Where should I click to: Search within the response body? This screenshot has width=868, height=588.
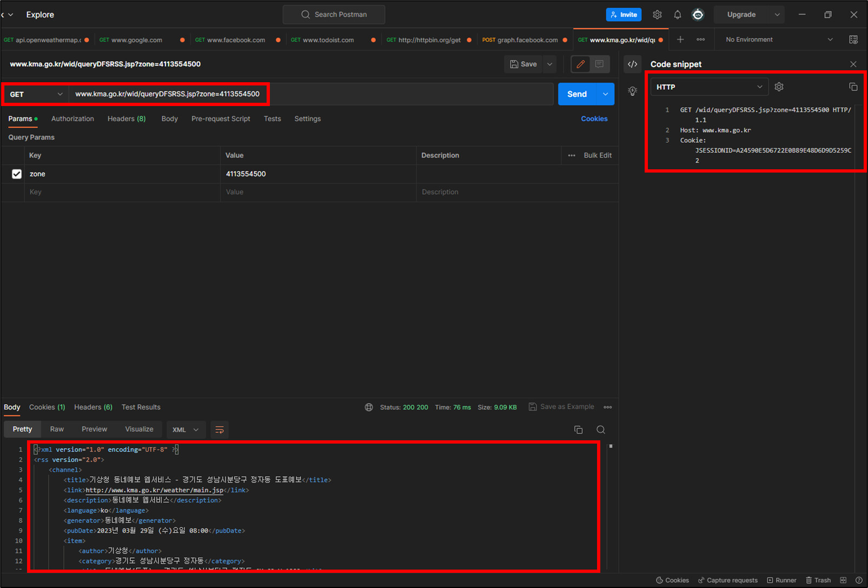(x=601, y=430)
